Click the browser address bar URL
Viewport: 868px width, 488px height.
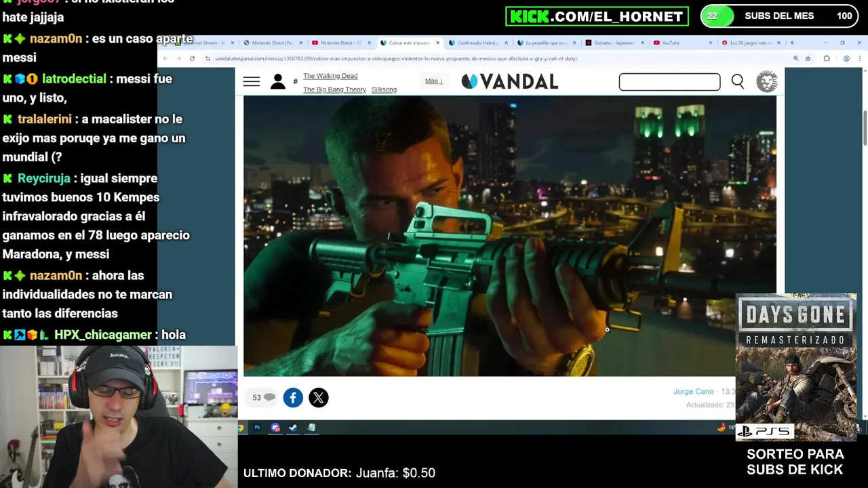(396, 59)
